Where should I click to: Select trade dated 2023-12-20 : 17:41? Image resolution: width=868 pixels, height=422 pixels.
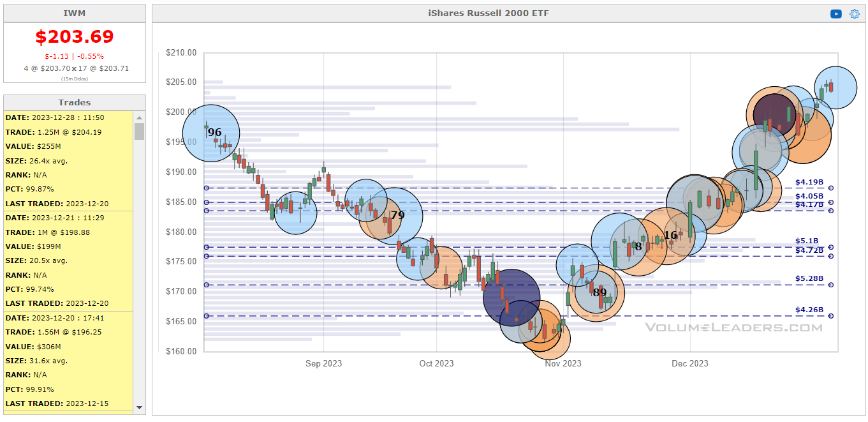pos(68,318)
